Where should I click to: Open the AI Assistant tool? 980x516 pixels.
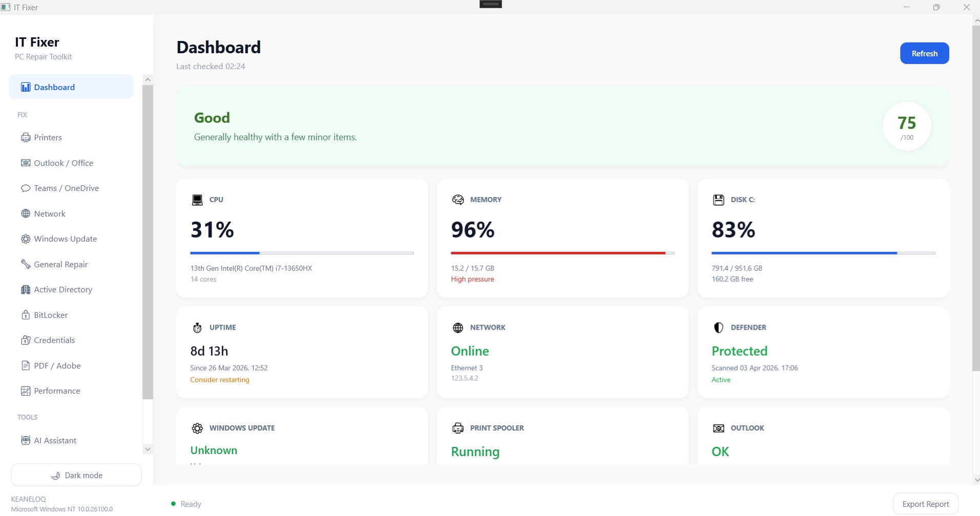pyautogui.click(x=71, y=440)
